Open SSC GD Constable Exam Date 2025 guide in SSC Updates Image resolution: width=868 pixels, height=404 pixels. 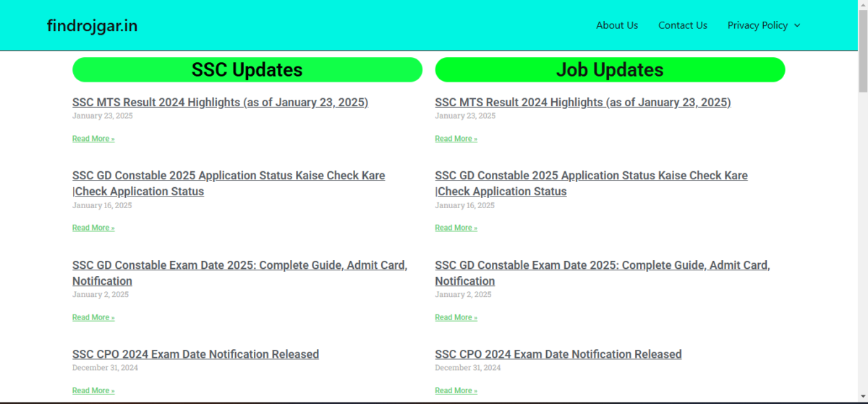pos(239,273)
